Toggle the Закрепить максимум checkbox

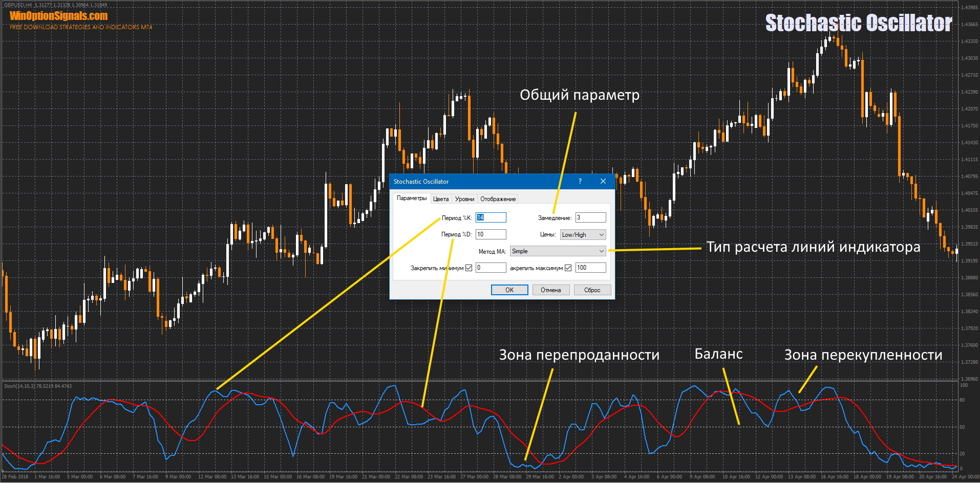(x=568, y=268)
